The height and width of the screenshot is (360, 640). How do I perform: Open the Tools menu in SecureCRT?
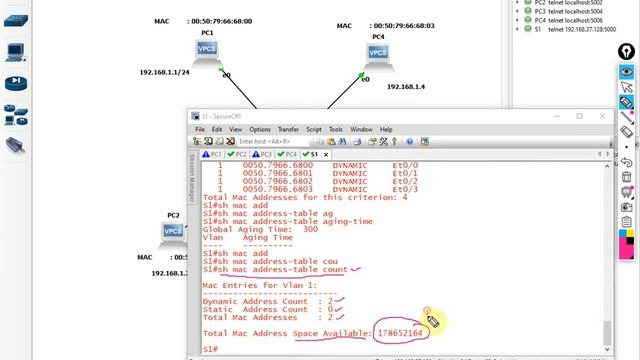coord(336,129)
